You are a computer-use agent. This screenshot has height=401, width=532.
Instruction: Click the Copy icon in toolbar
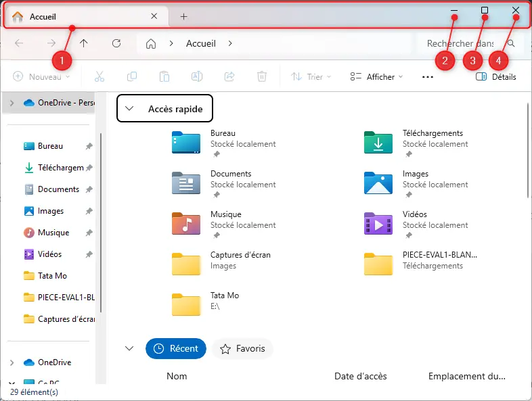point(132,76)
